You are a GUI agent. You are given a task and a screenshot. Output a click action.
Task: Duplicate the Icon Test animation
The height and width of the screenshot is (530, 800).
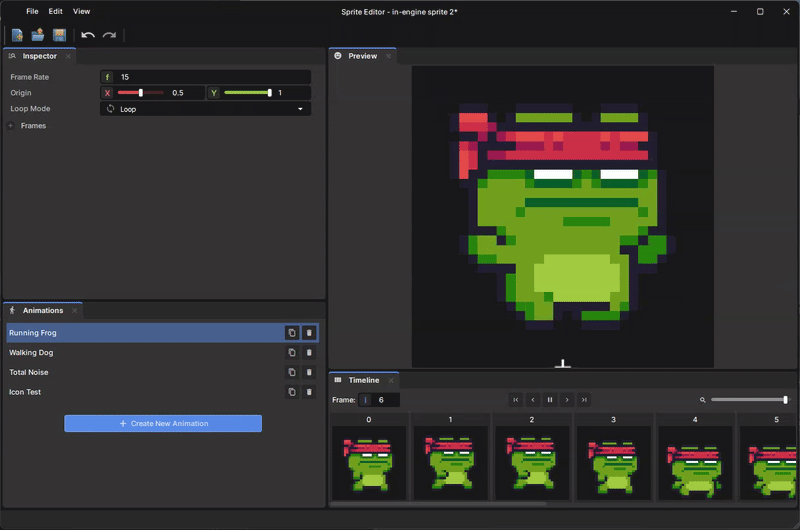point(292,392)
